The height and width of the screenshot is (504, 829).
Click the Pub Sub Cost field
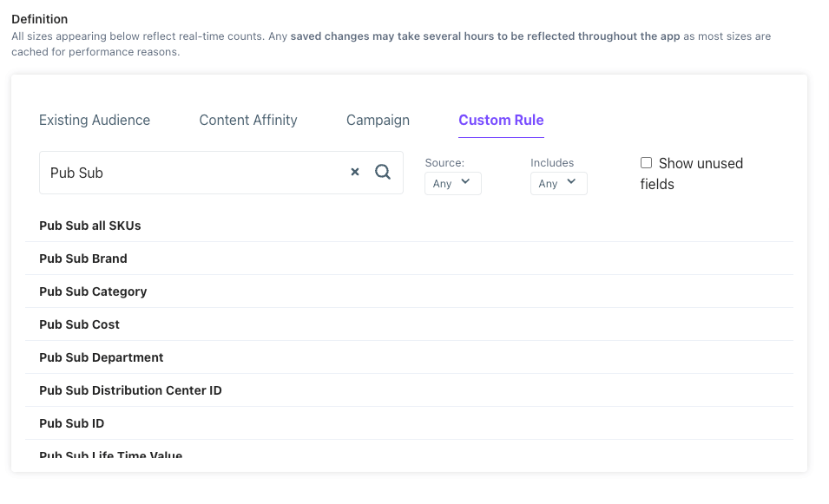pyautogui.click(x=80, y=324)
